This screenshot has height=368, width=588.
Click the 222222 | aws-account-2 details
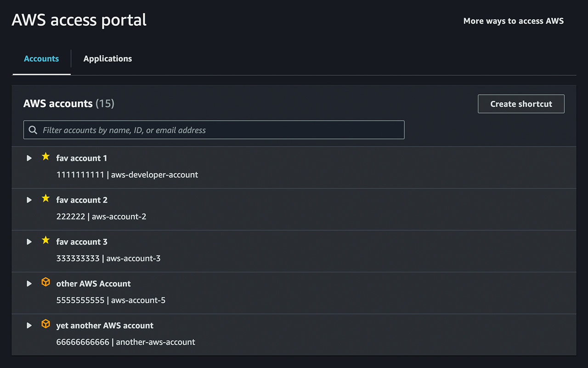coord(102,217)
